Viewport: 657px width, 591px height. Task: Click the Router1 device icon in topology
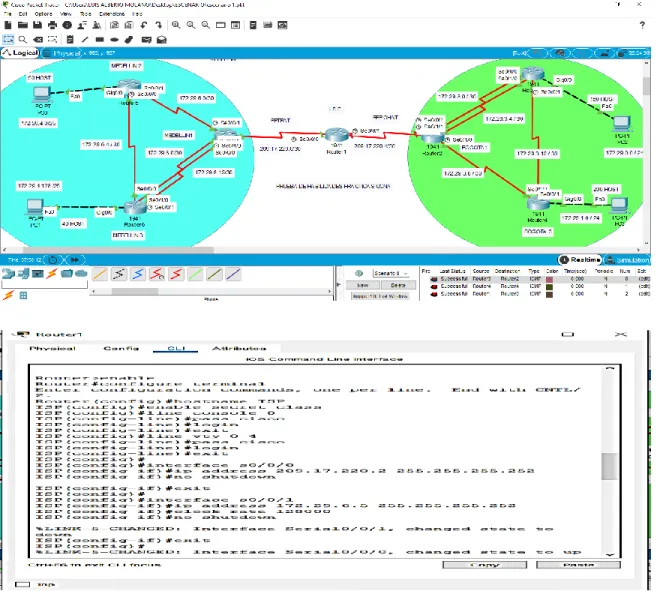pyautogui.click(x=336, y=135)
